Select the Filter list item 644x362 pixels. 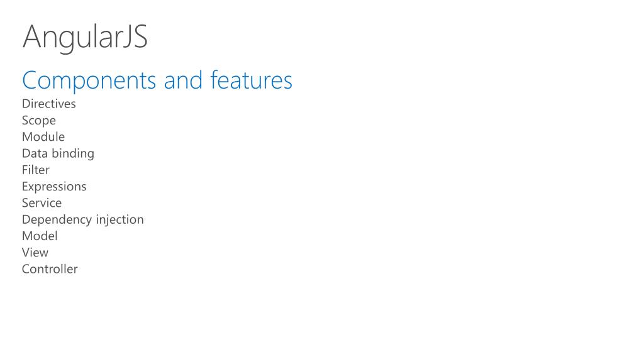point(36,170)
